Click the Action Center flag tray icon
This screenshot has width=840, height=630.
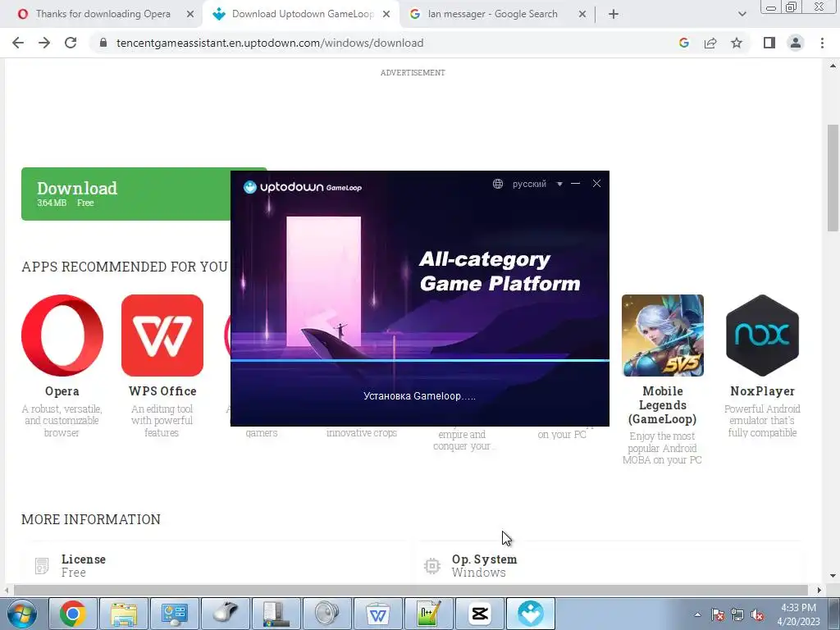[718, 614]
